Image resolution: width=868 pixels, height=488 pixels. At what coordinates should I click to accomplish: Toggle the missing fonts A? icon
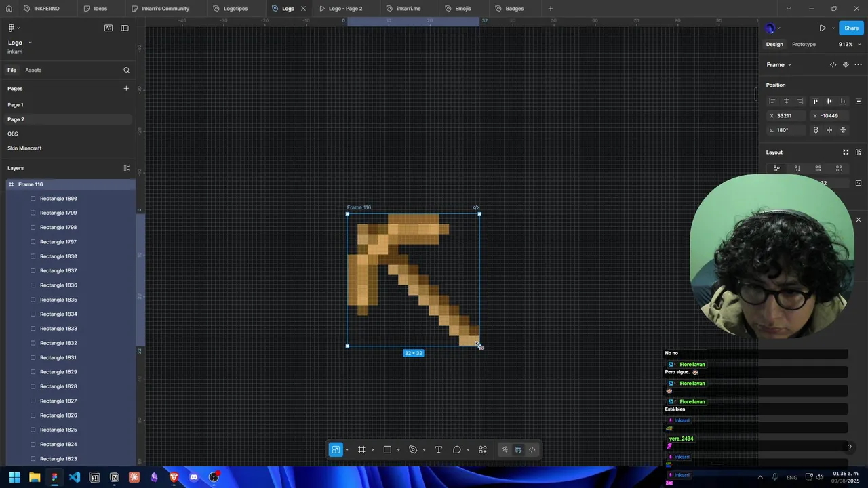[x=108, y=28]
